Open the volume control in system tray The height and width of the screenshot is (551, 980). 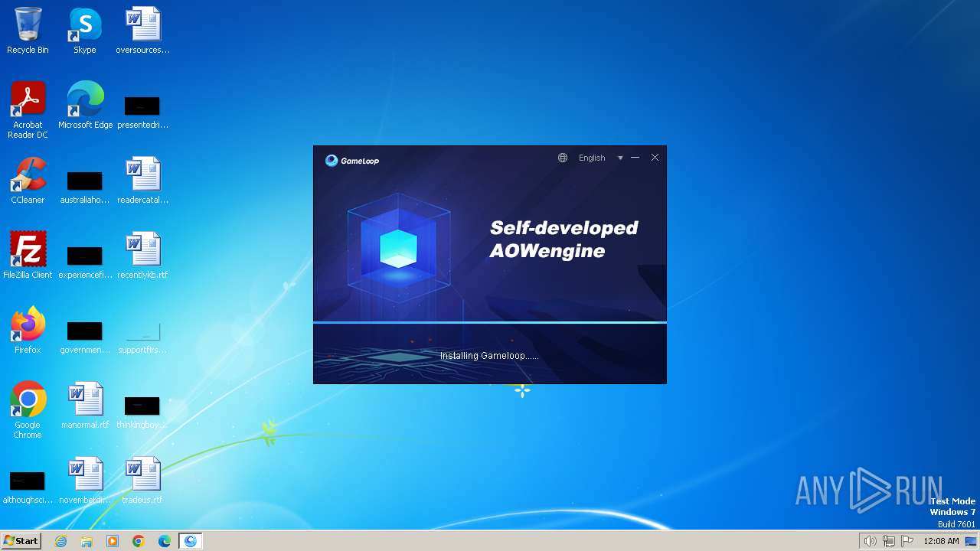[x=870, y=541]
